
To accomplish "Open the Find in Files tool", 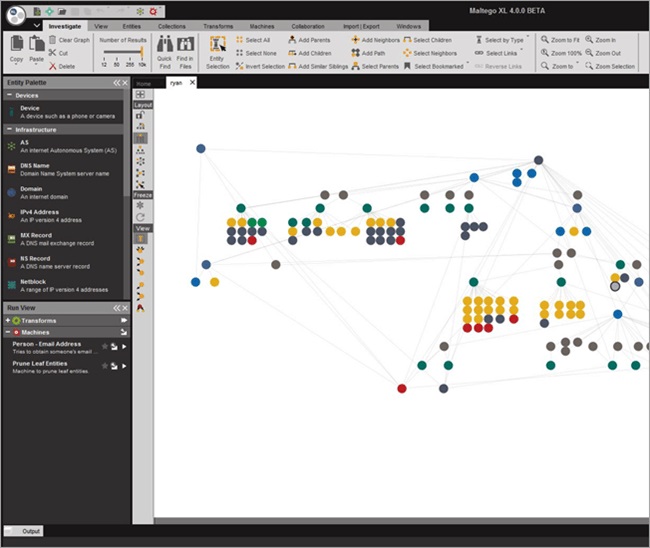I will pos(185,44).
